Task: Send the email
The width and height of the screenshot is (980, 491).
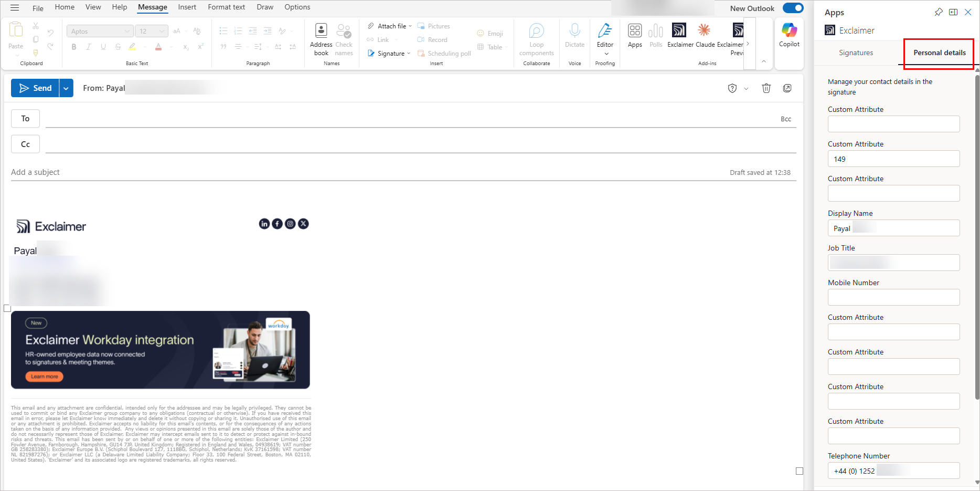Action: pos(35,88)
